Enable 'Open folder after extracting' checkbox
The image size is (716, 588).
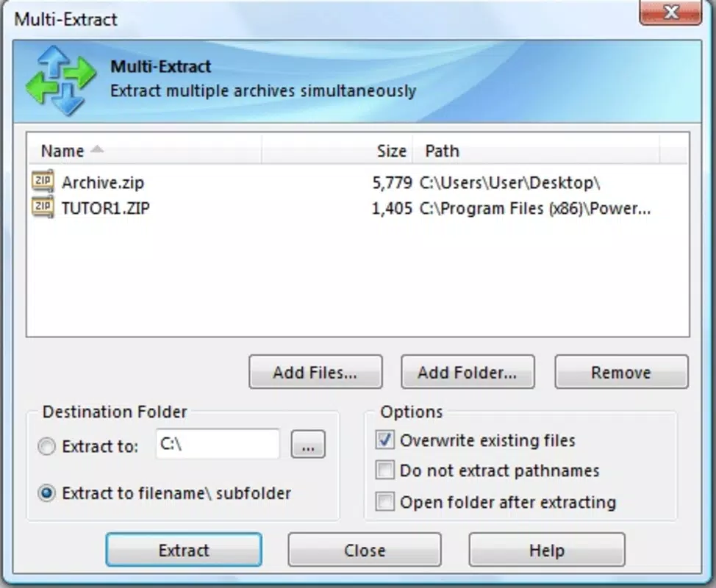pyautogui.click(x=384, y=502)
